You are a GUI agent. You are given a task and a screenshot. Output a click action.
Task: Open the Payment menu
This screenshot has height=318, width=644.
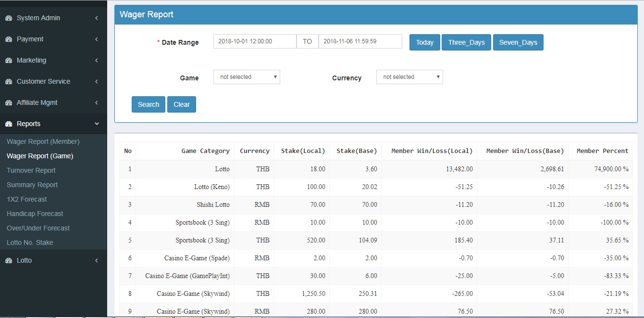coord(53,39)
